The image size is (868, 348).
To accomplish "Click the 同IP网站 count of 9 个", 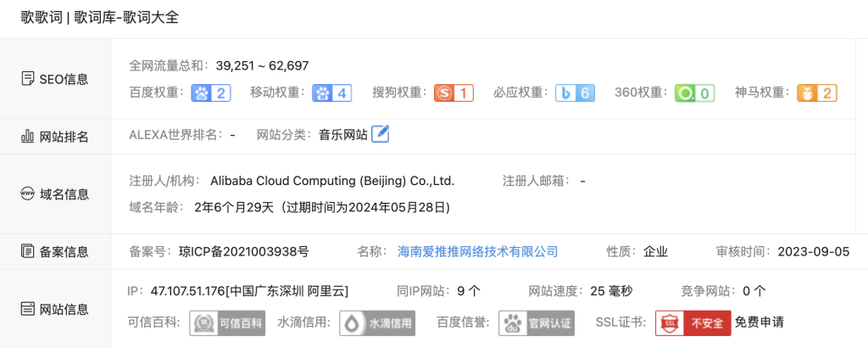I will (x=469, y=291).
